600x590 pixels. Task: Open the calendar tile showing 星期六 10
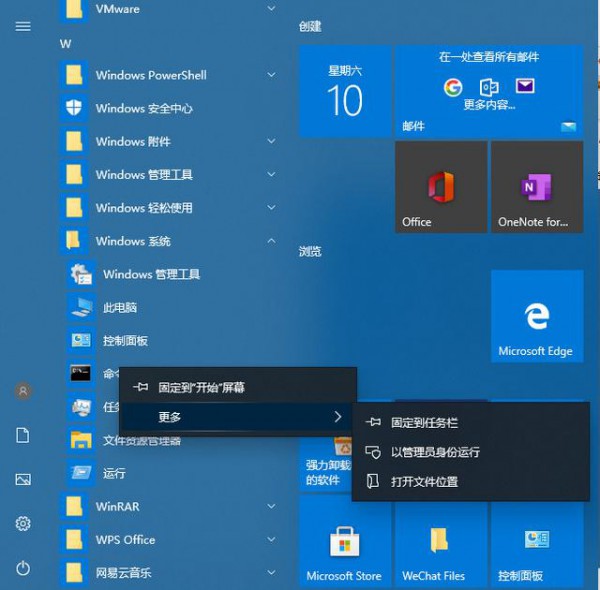coord(345,91)
